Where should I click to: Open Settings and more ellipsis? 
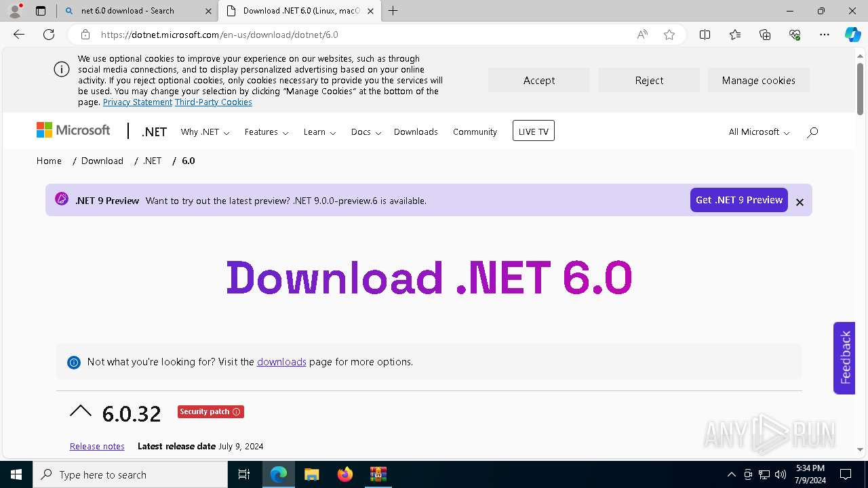(825, 35)
